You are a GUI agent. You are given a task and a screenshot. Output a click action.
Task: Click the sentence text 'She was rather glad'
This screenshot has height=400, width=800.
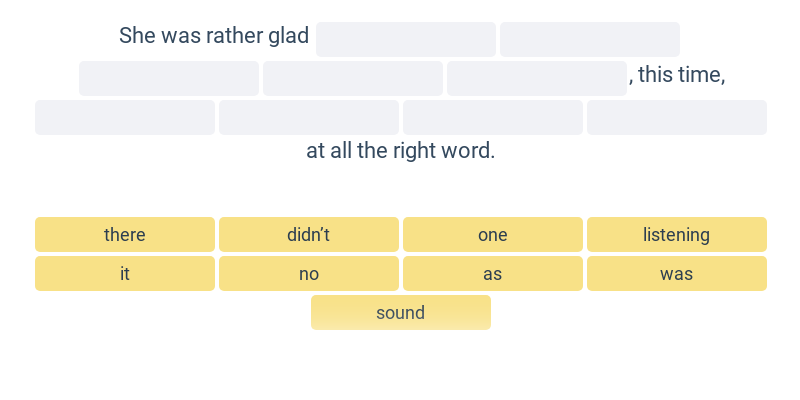pyautogui.click(x=214, y=36)
